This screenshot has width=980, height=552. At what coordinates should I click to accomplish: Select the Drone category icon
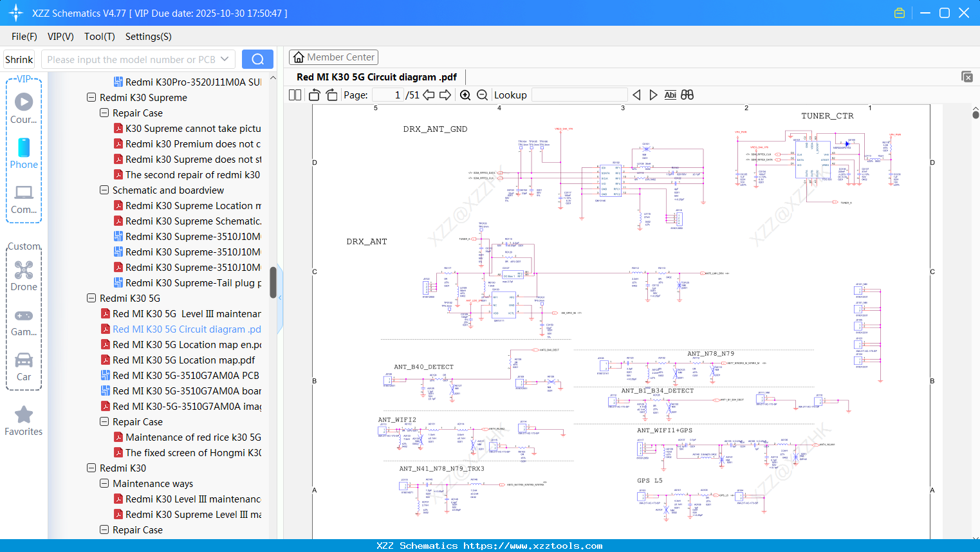click(x=23, y=270)
